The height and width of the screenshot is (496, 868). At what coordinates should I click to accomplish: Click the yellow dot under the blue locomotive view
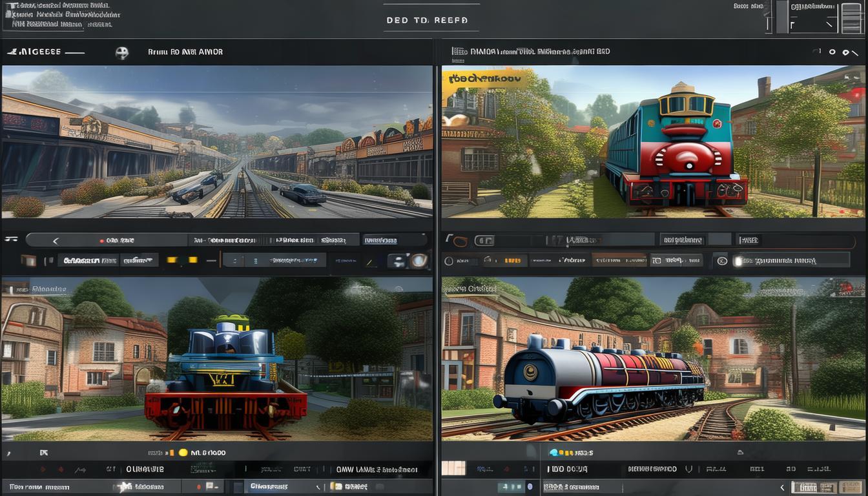point(183,453)
